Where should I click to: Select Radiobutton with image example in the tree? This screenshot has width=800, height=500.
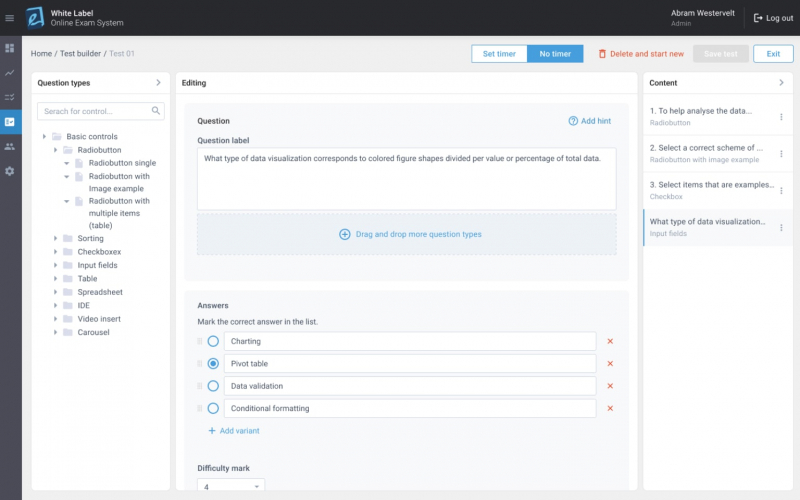tap(119, 182)
